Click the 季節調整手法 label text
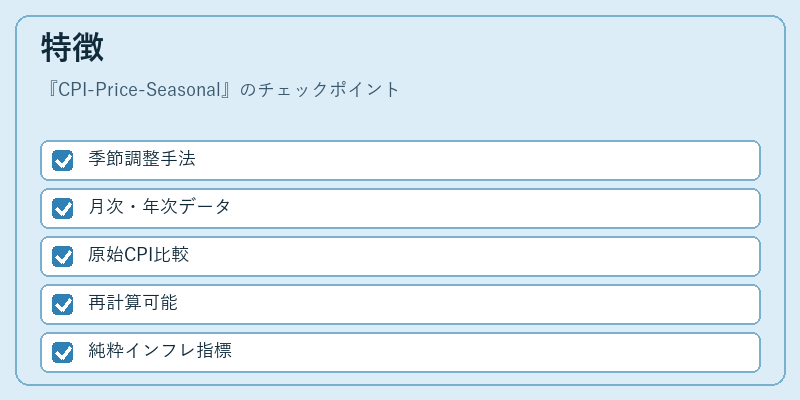800x400 pixels. coord(142,159)
